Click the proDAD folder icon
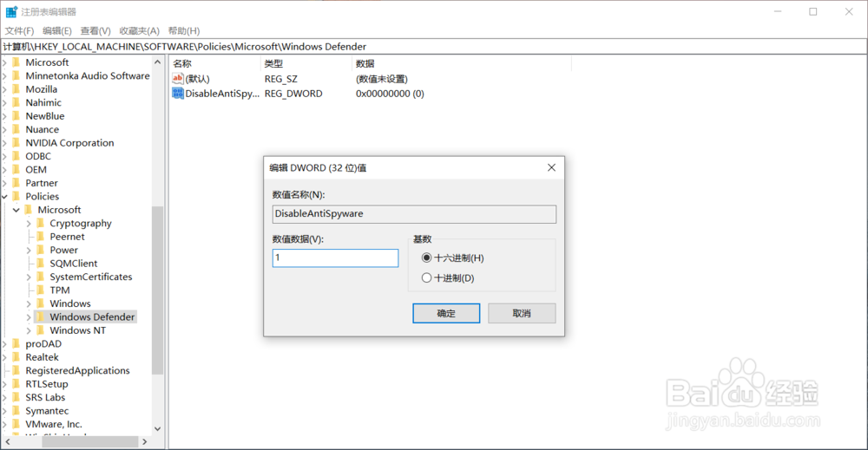 (x=16, y=344)
